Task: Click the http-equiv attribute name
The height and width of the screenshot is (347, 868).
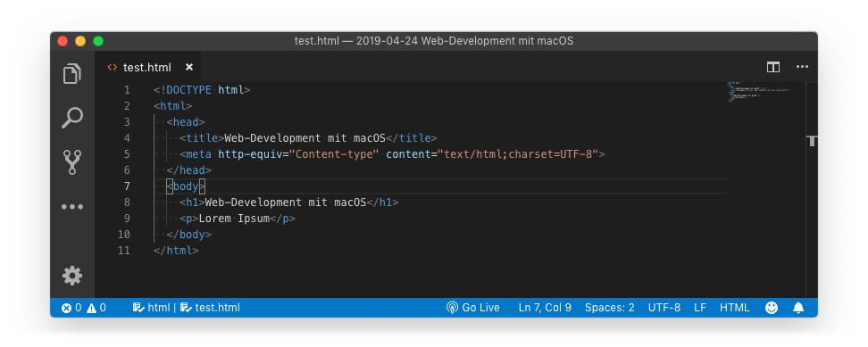Action: pos(250,154)
